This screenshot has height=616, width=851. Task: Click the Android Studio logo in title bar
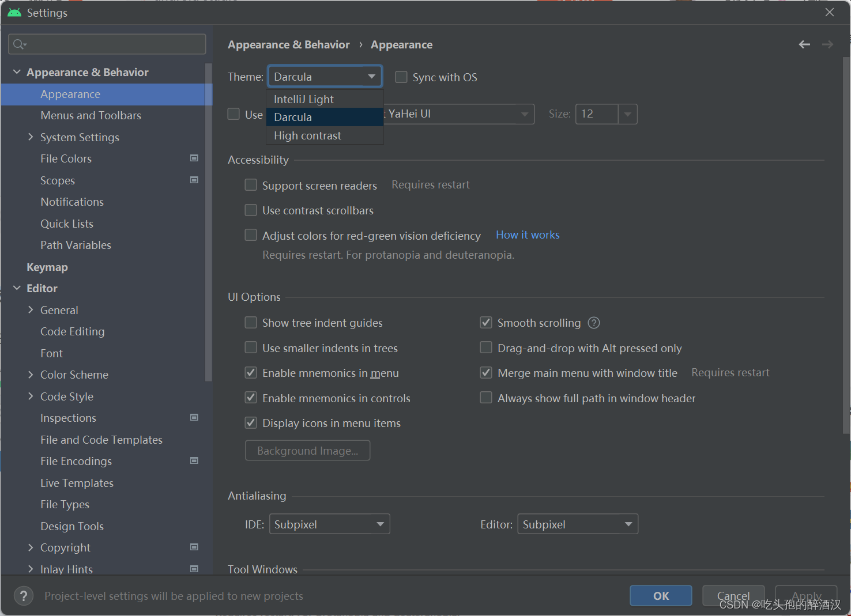[x=14, y=12]
